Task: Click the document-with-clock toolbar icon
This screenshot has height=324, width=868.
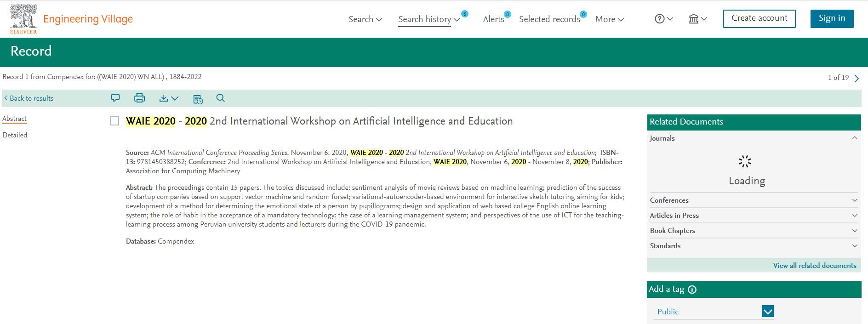Action: [x=198, y=99]
